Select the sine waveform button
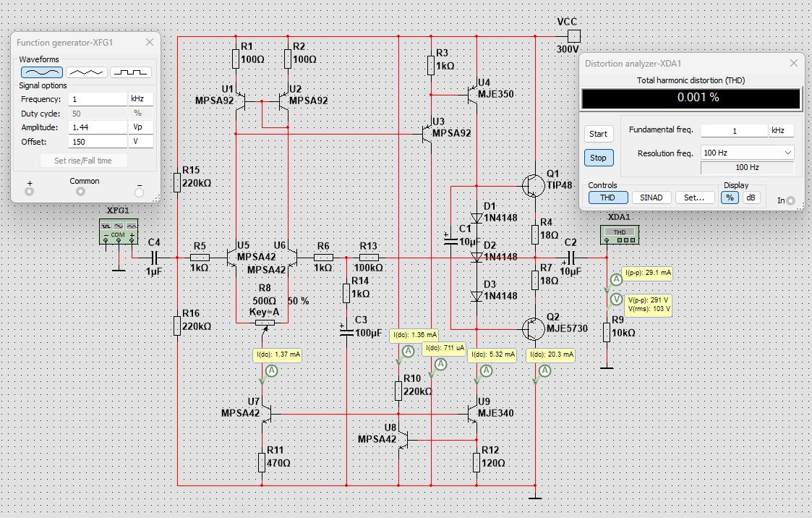 click(42, 72)
